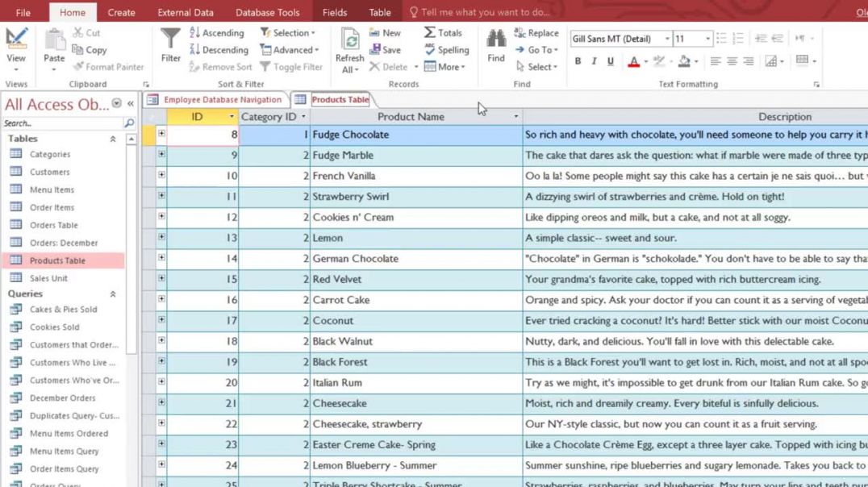The width and height of the screenshot is (868, 487).
Task: Save the current record
Action: coord(385,50)
